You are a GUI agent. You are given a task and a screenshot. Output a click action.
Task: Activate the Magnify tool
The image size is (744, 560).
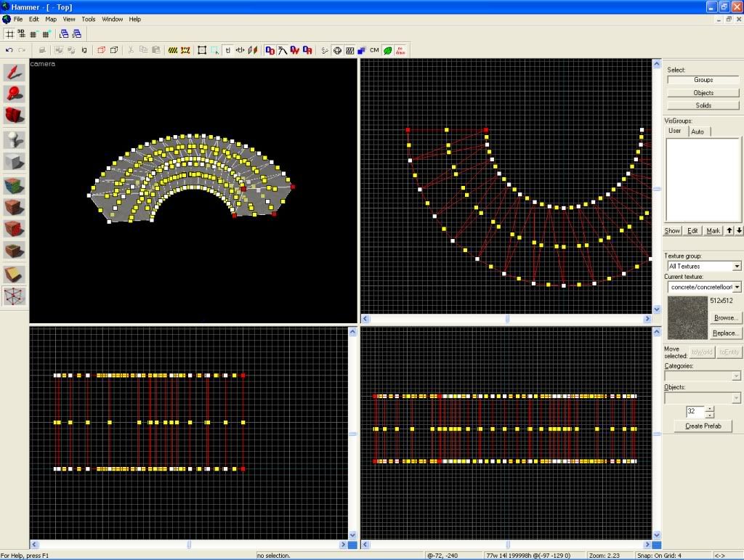coord(15,94)
